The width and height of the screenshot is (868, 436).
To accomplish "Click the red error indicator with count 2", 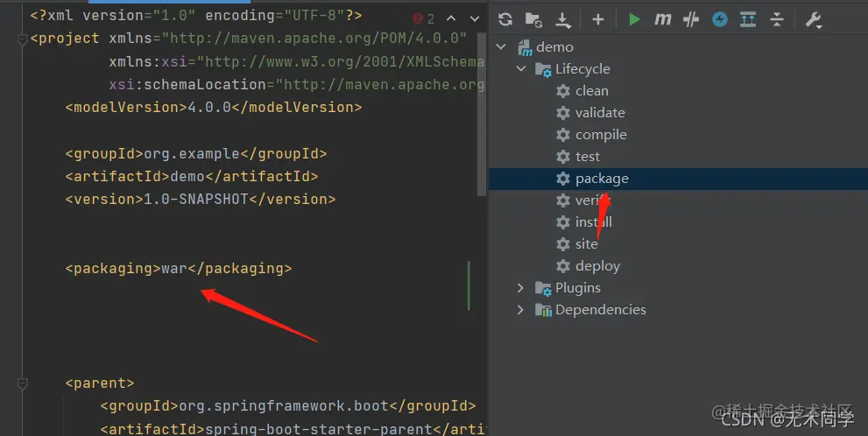I will (423, 18).
